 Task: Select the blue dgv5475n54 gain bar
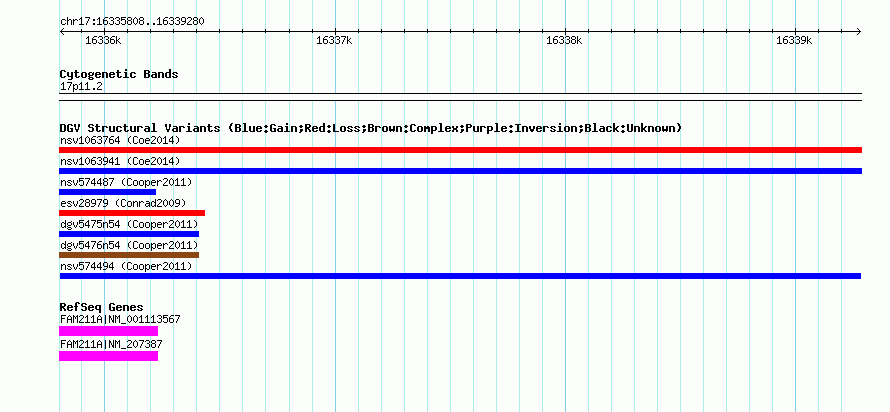129,234
